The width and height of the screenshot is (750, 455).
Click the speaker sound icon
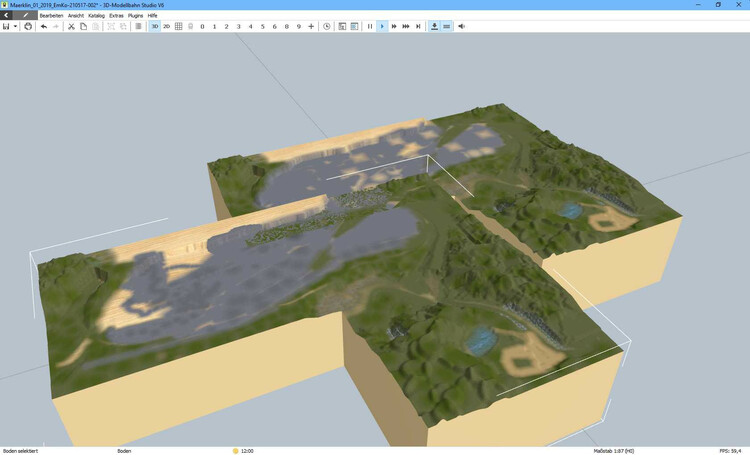[x=461, y=26]
